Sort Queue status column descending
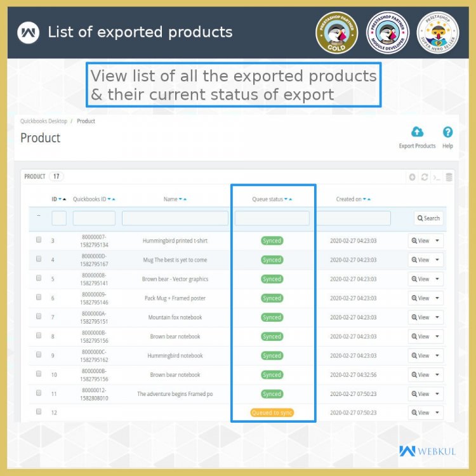The height and width of the screenshot is (476, 476). 286,199
